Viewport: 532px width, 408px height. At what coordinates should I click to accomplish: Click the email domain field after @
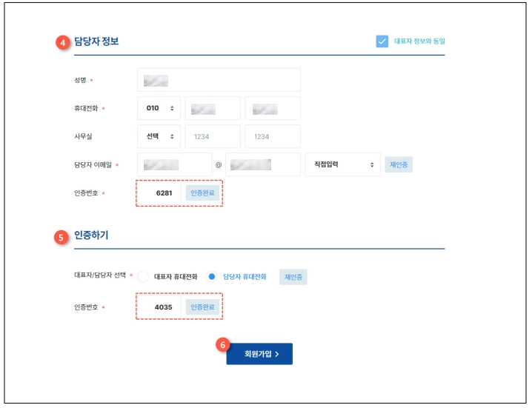pos(263,164)
